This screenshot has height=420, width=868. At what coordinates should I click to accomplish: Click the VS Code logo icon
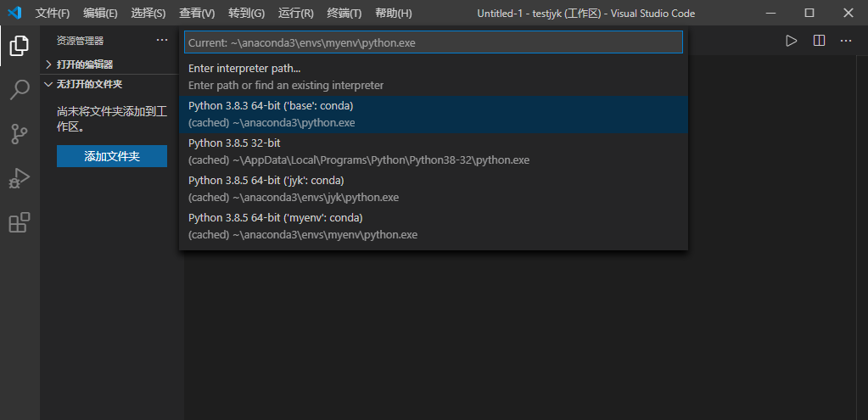pyautogui.click(x=14, y=12)
